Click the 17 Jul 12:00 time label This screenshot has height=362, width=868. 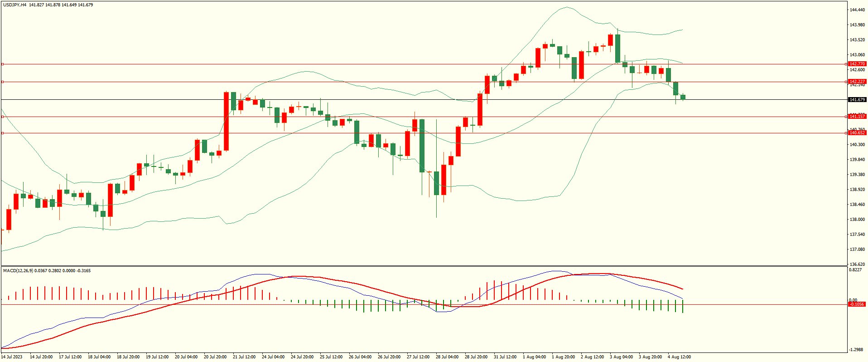70,357
